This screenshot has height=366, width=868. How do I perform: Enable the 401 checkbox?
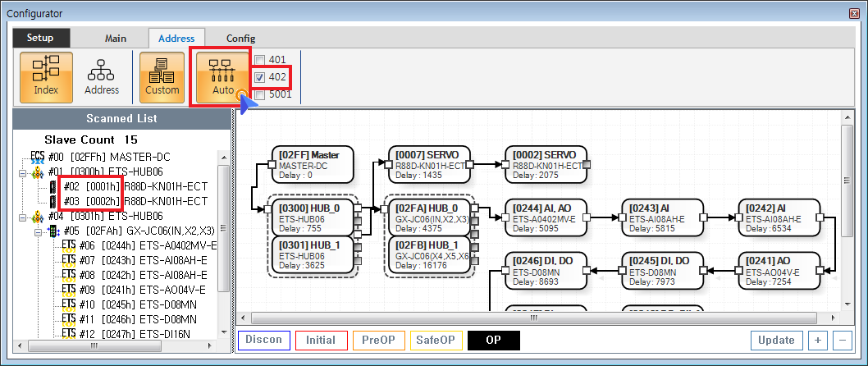(x=259, y=60)
